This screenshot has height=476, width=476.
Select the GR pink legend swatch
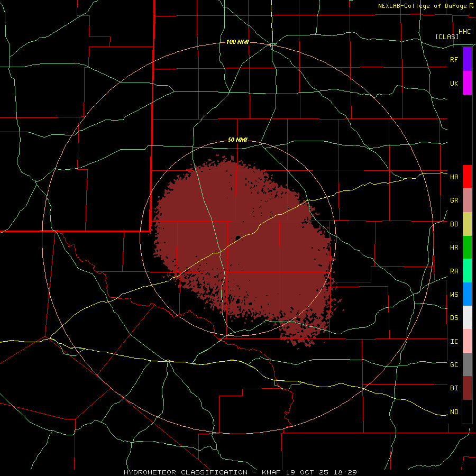tap(467, 200)
